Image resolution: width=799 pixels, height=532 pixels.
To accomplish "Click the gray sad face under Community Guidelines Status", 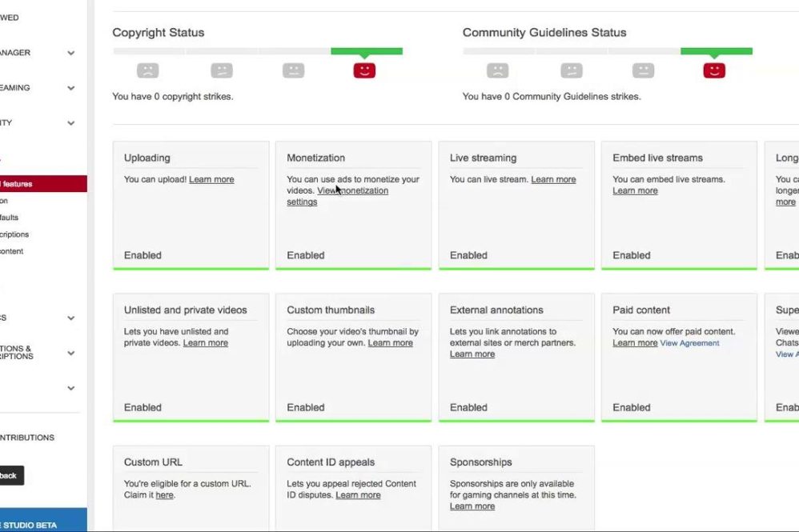I will 497,70.
